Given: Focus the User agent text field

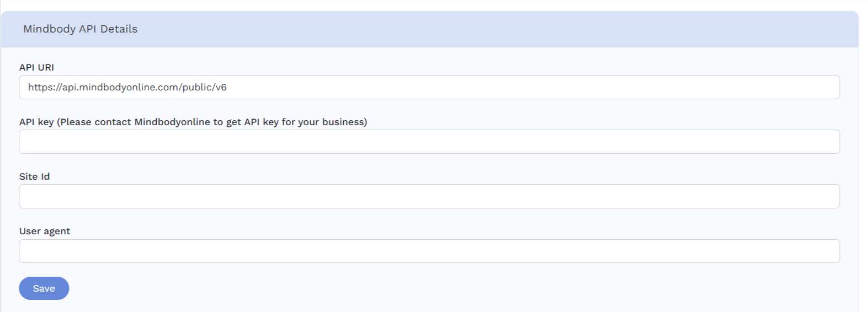Looking at the screenshot, I should [x=429, y=251].
